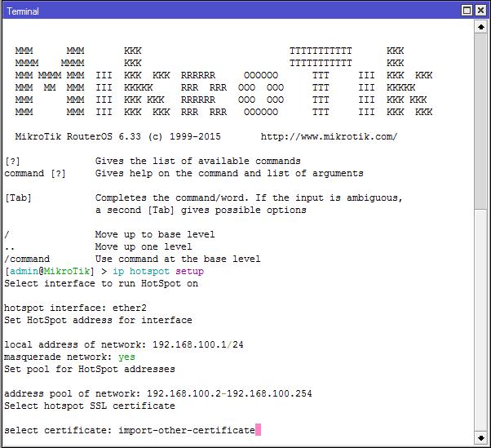The width and height of the screenshot is (491, 448).
Task: Click 'Set HotSpot address for interface' line
Action: click(x=98, y=320)
